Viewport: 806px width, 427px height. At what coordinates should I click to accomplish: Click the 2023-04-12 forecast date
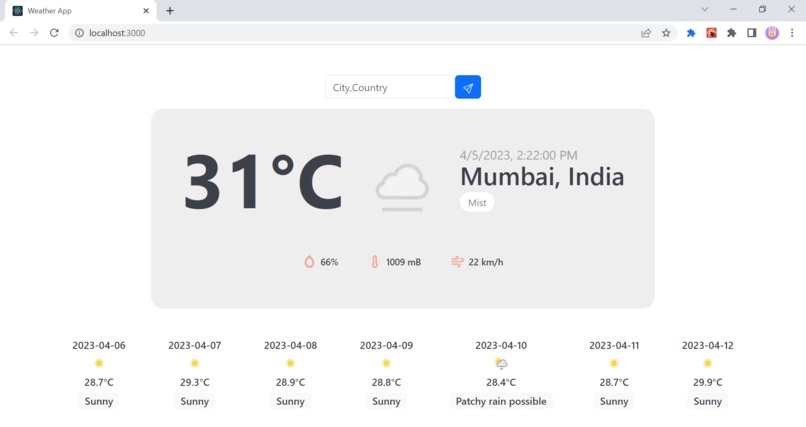pos(707,345)
